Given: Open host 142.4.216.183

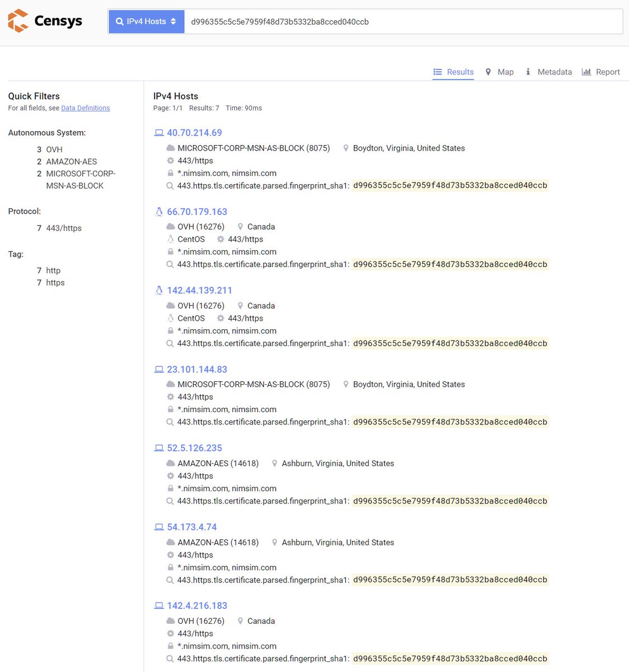Looking at the screenshot, I should tap(197, 606).
